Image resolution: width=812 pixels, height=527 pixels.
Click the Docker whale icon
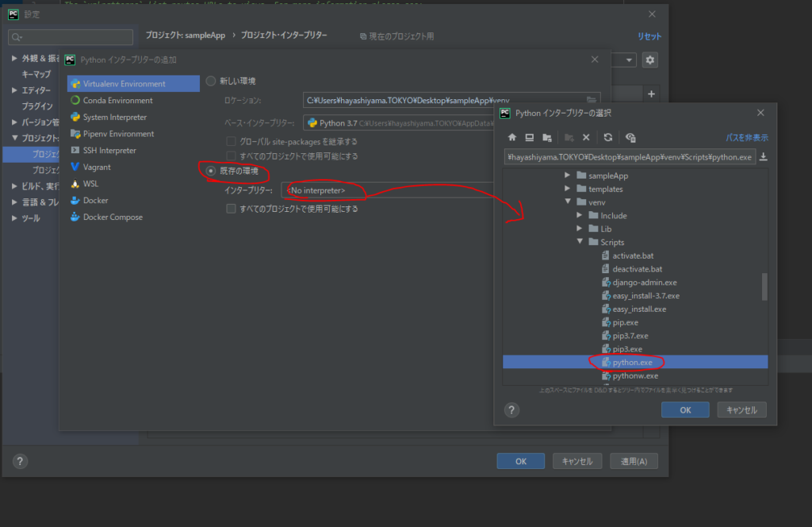(x=75, y=200)
